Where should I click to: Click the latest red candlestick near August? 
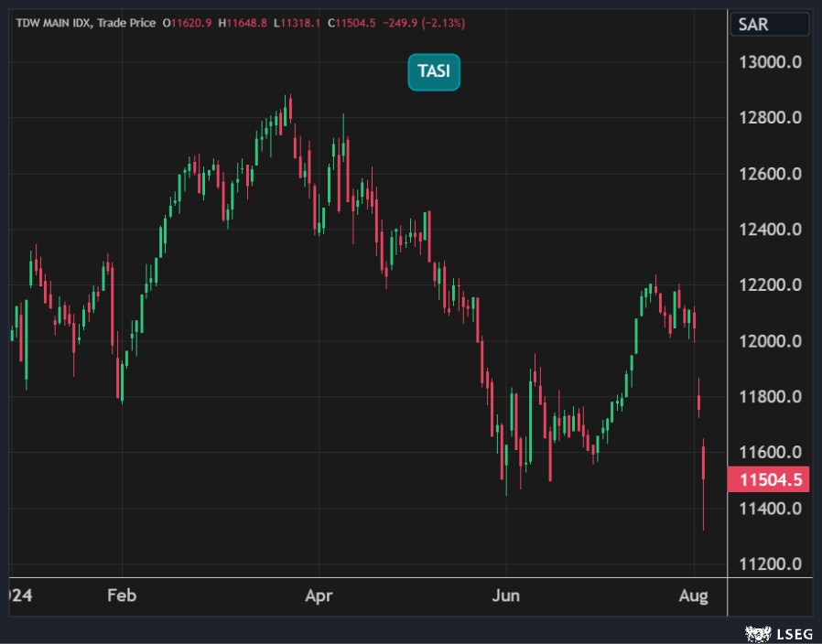point(703,462)
